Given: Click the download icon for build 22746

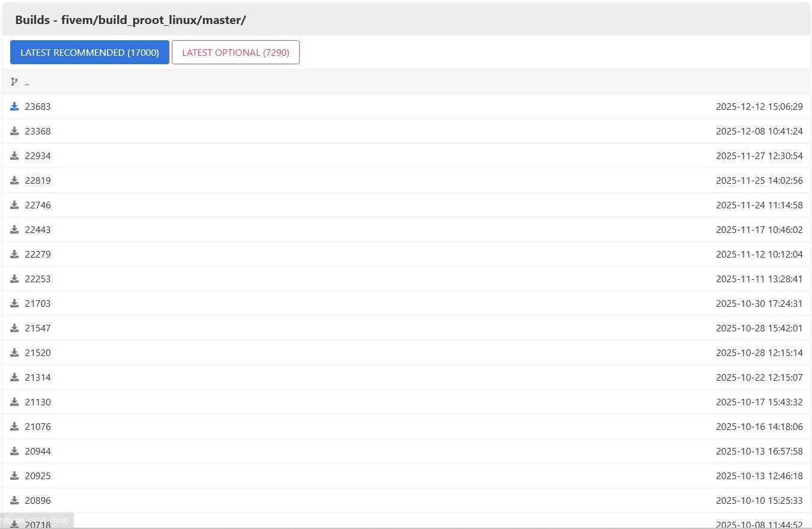Looking at the screenshot, I should 14,205.
